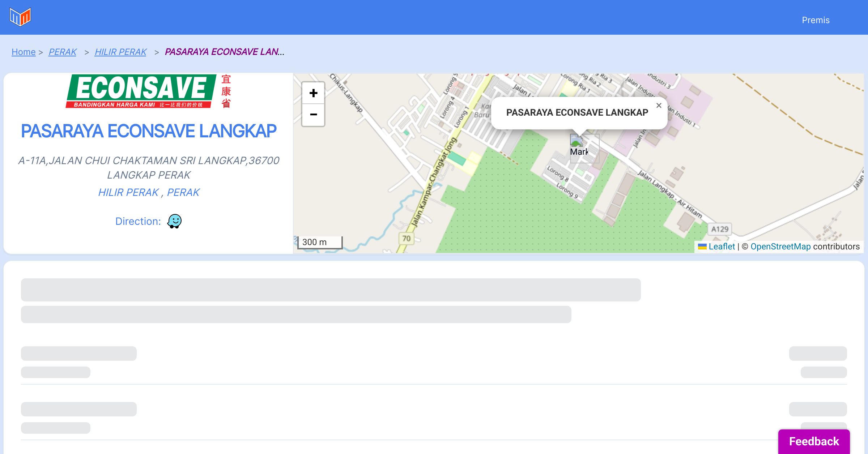The width and height of the screenshot is (868, 454).
Task: Open HILIR PERAK district link under address
Action: click(128, 192)
